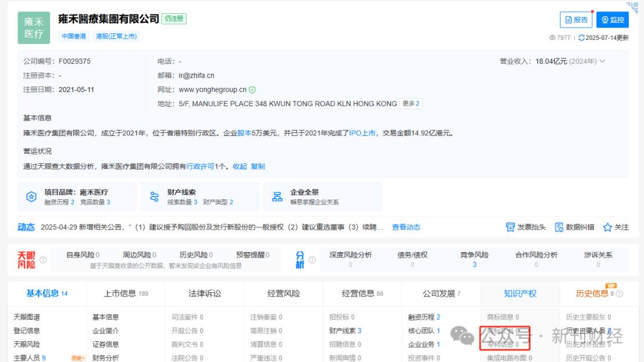Select 预警提醒 0 item
This screenshot has width=644, height=362.
pos(253,255)
